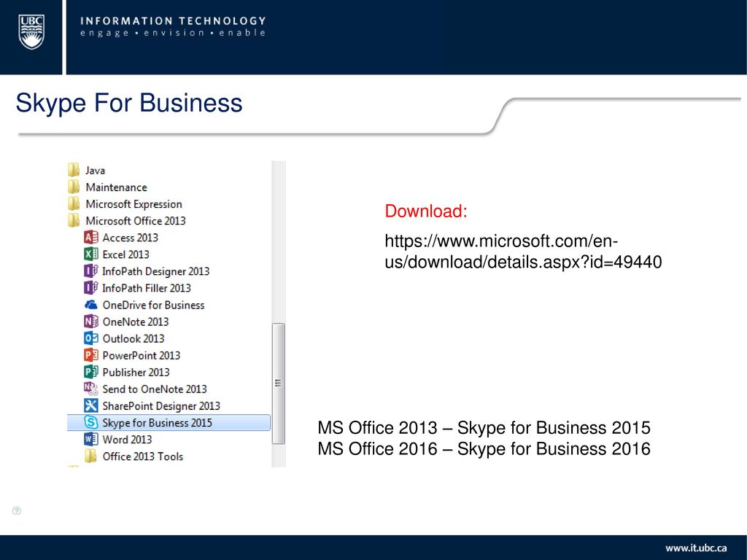Click the Excel 2013 icon
The image size is (747, 560).
point(91,254)
